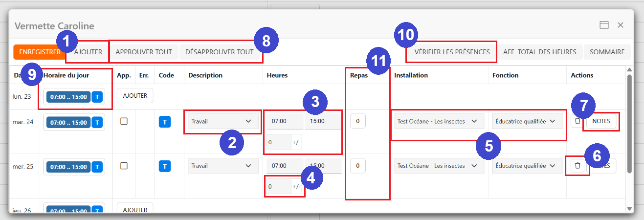Open Tuesday's Travail description dropdown

click(221, 121)
